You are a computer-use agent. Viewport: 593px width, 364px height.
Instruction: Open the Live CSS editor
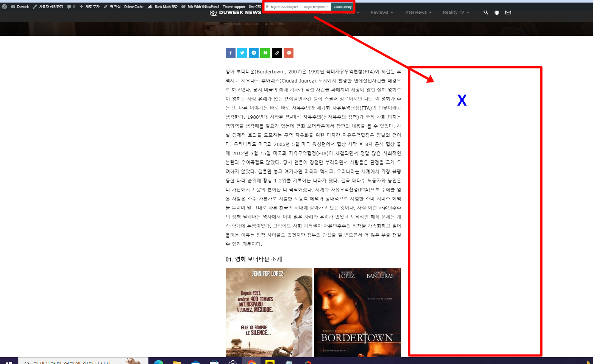click(255, 6)
